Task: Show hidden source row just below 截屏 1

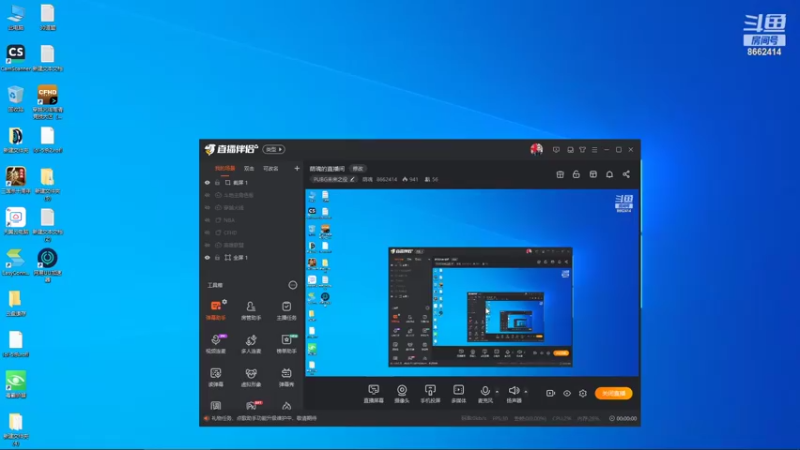Action: point(207,195)
